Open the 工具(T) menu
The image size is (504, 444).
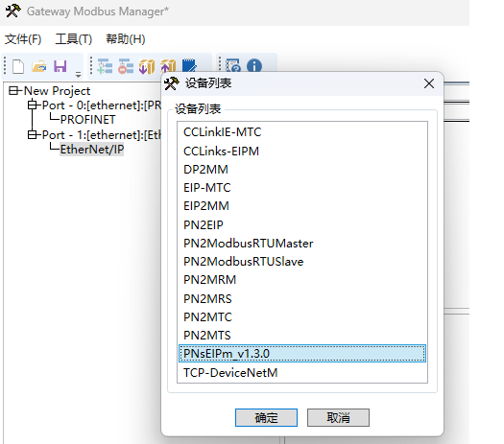(74, 39)
